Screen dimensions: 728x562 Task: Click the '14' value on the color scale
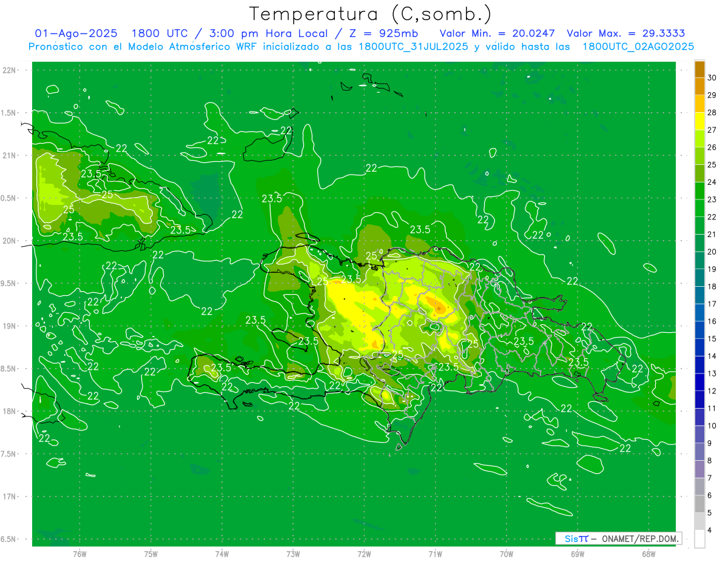[x=713, y=356]
